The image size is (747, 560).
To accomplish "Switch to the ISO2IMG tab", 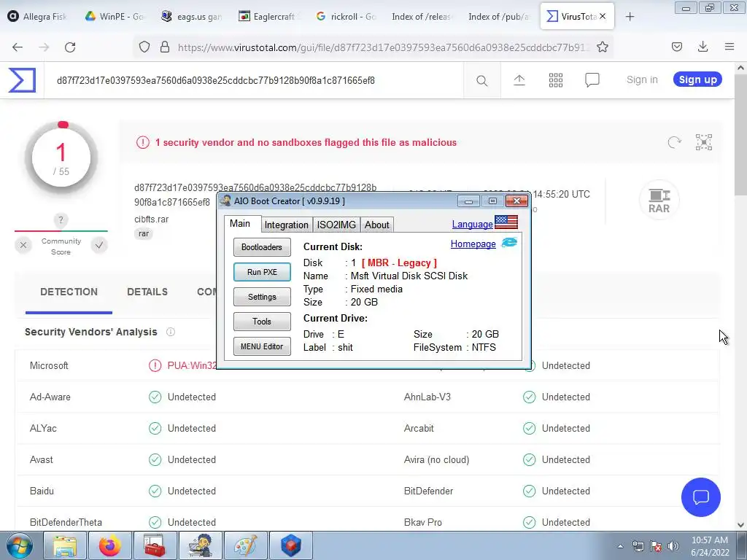I will point(336,225).
